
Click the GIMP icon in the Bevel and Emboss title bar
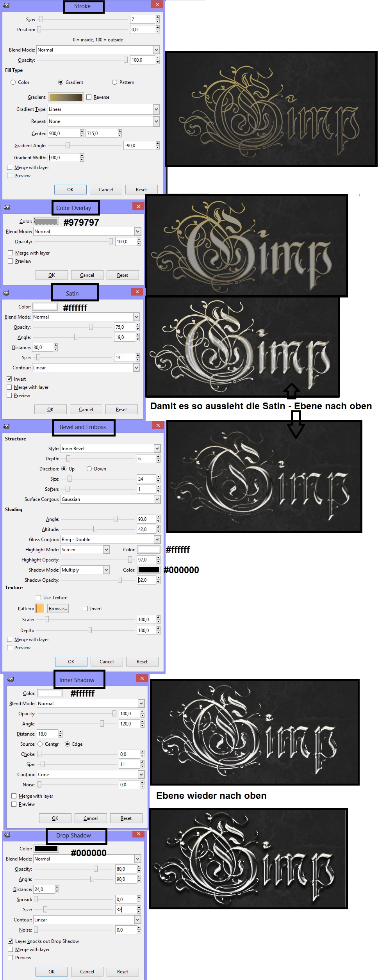point(6,426)
